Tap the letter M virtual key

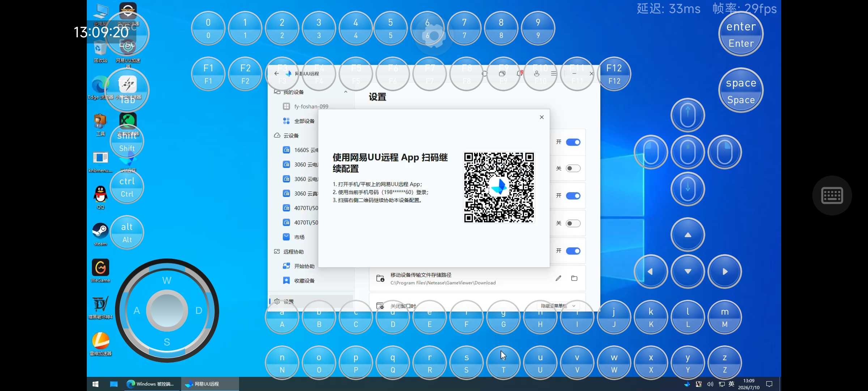725,317
